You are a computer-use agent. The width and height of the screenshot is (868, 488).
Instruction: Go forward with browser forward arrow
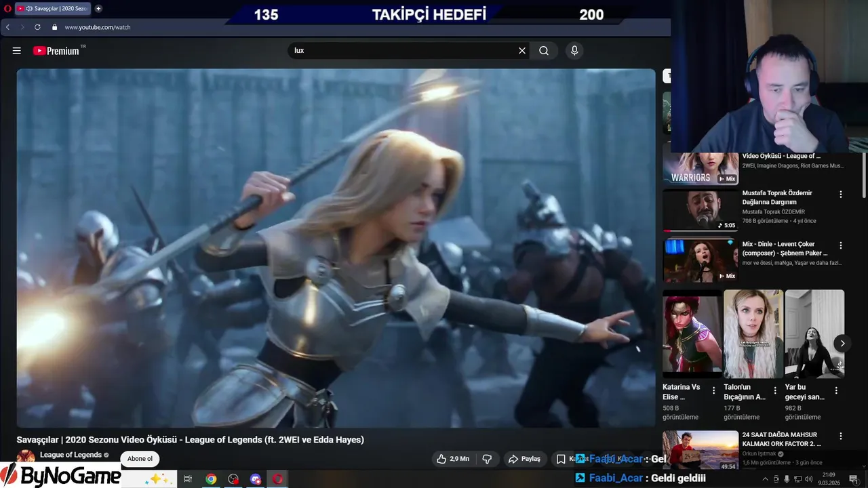click(22, 27)
